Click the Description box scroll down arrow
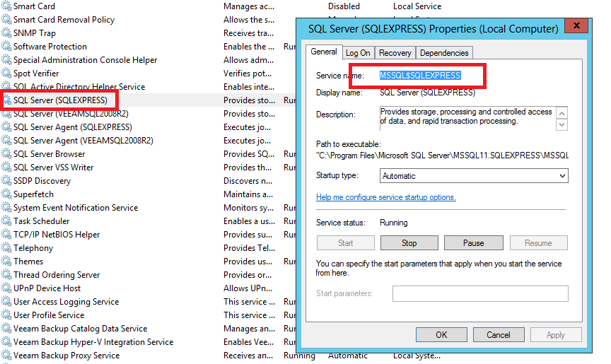The height and width of the screenshot is (364, 611). 561,125
